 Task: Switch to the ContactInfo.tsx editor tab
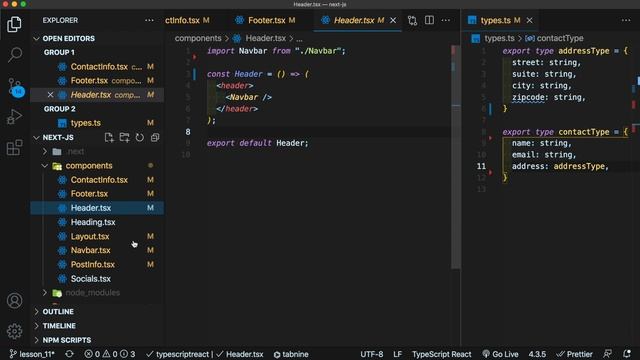[x=187, y=20]
